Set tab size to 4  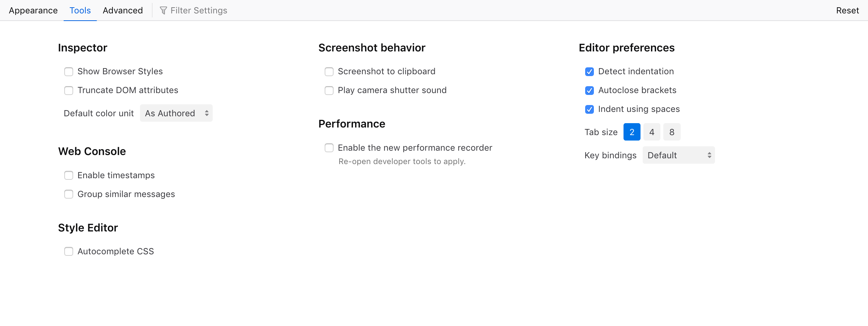pyautogui.click(x=651, y=132)
